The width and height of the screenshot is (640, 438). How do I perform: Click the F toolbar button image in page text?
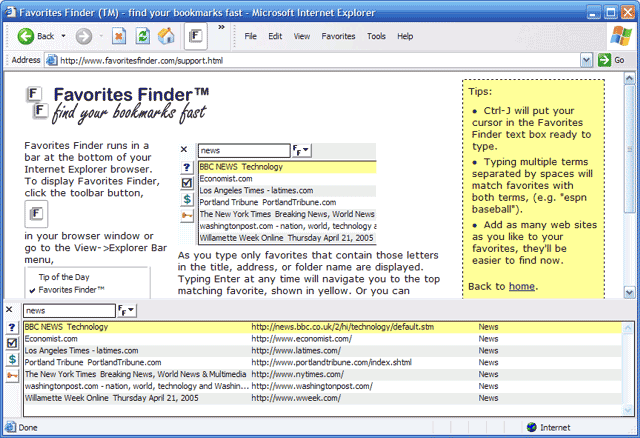[x=36, y=213]
